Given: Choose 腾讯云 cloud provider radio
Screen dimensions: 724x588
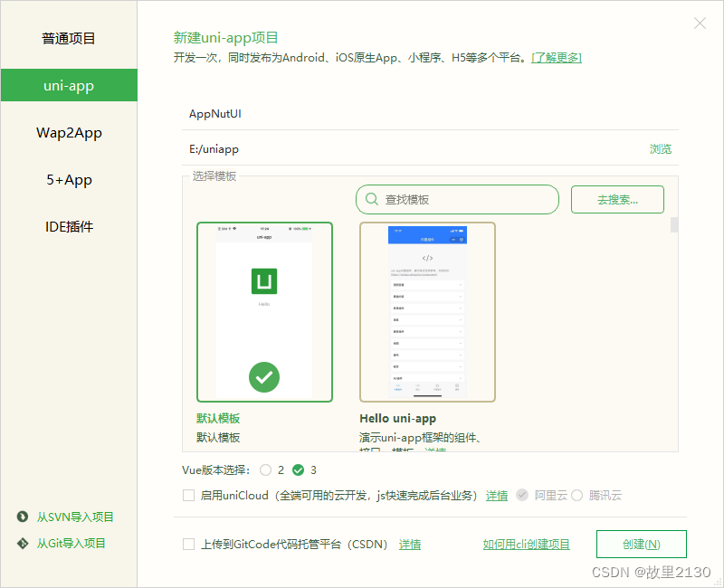Looking at the screenshot, I should click(576, 495).
